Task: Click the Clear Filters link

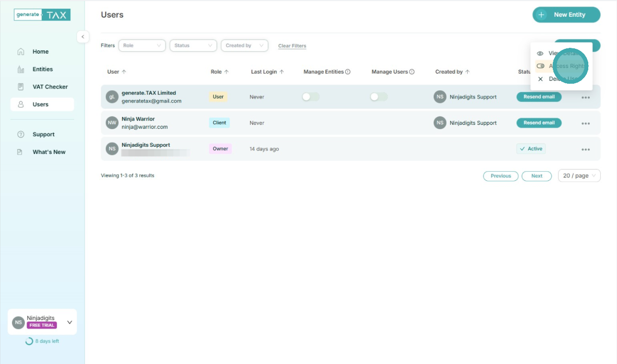Action: 292,46
